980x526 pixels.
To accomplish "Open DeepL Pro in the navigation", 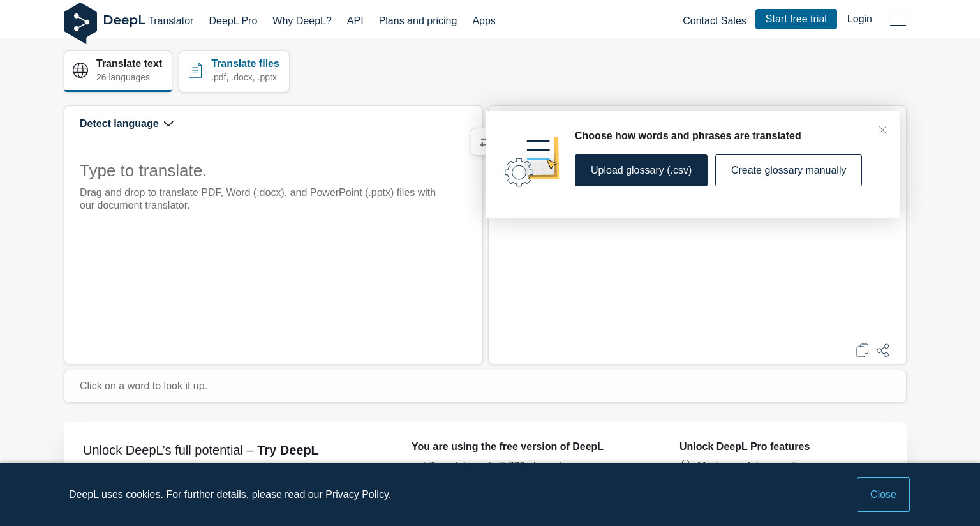I will 233,20.
